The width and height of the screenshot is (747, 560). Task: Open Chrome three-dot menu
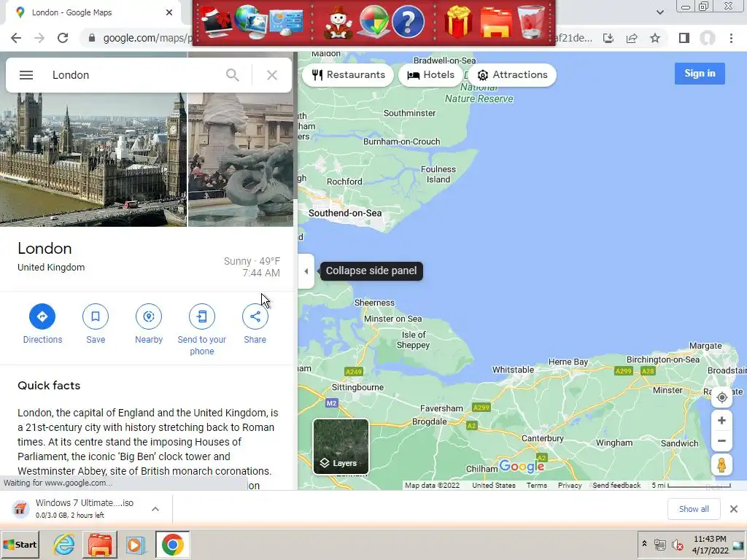(731, 38)
